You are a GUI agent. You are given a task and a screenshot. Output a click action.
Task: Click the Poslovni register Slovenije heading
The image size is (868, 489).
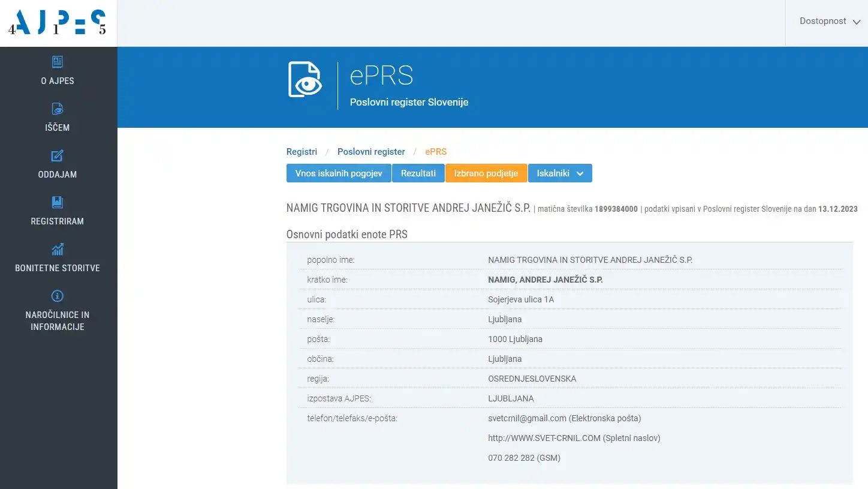coord(409,101)
